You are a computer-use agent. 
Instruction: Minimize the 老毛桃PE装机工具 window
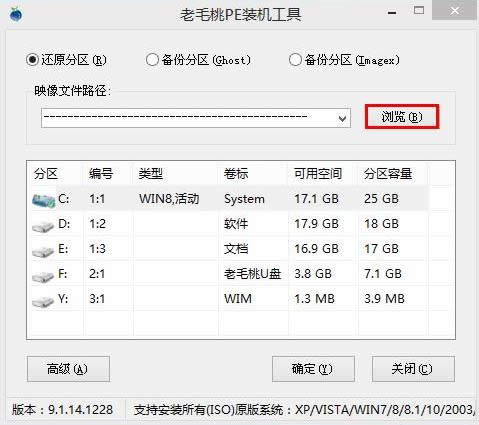pos(392,13)
